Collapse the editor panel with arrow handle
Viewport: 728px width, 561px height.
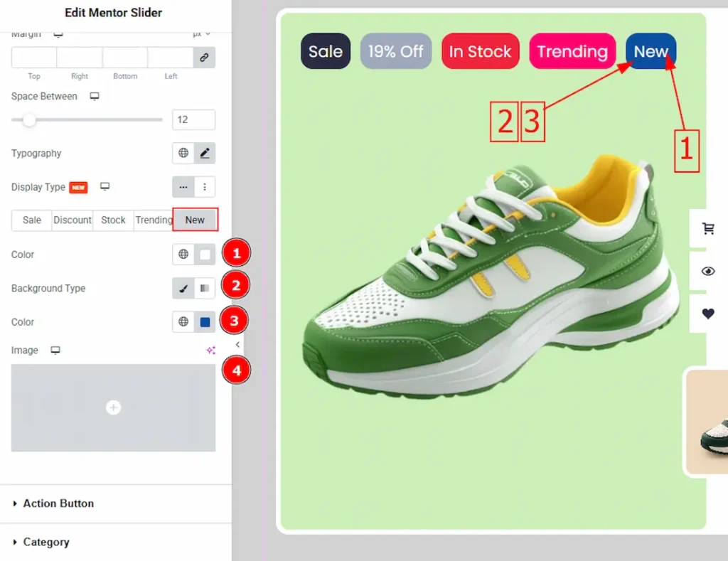coord(237,345)
